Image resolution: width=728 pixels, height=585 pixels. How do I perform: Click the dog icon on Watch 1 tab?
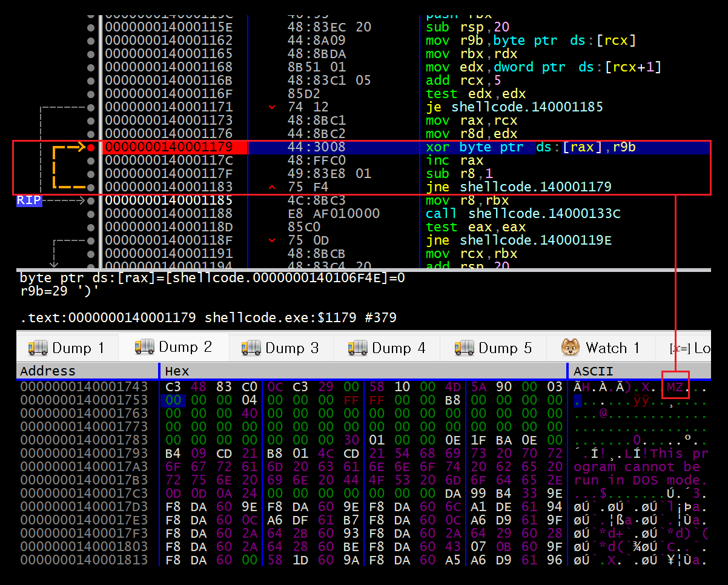click(571, 348)
